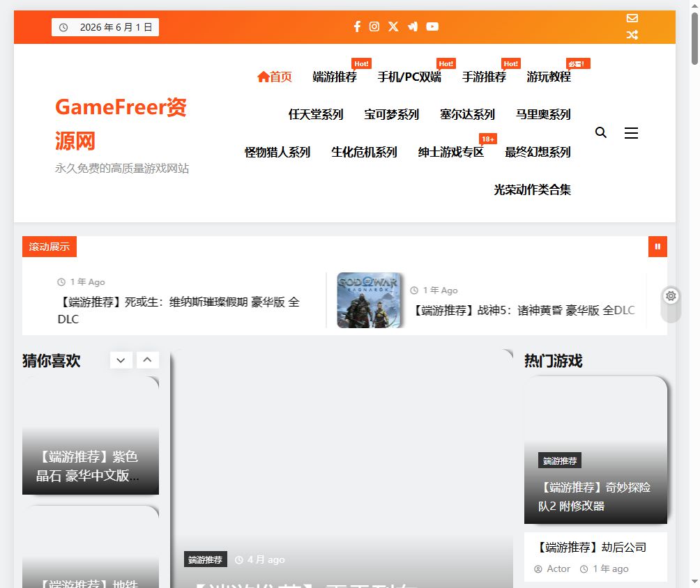
Task: Click the social icon left of YouTube
Action: click(413, 26)
